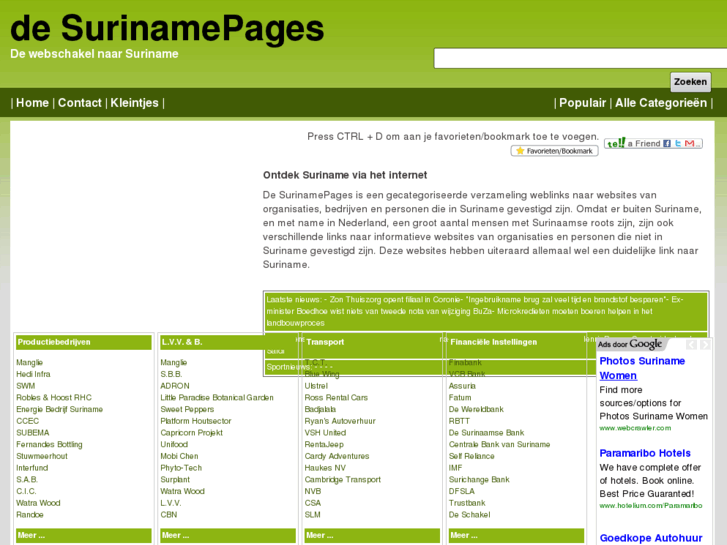Open Ryan's Autoverhuur link
Viewport: 727px width, 545px height.
(340, 421)
